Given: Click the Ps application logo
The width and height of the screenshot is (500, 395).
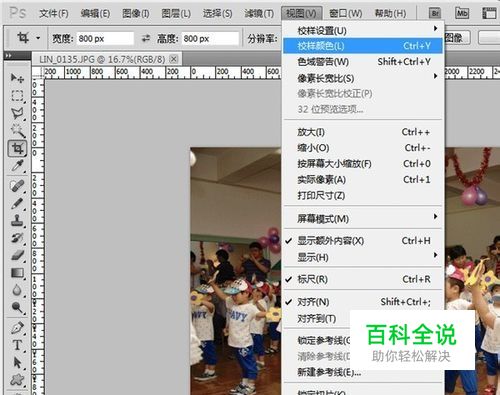Looking at the screenshot, I should (17, 13).
